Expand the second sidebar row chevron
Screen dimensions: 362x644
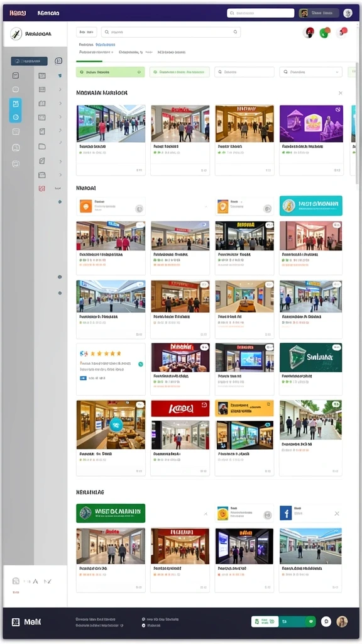pos(60,89)
